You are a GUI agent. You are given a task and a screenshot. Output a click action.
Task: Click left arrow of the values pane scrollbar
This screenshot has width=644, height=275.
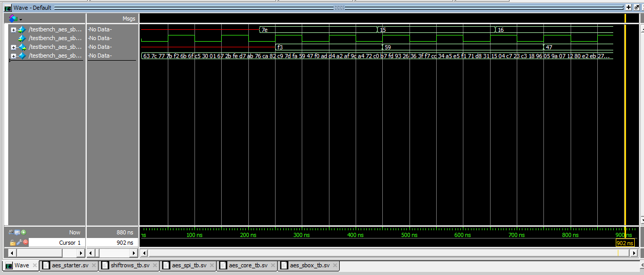91,253
